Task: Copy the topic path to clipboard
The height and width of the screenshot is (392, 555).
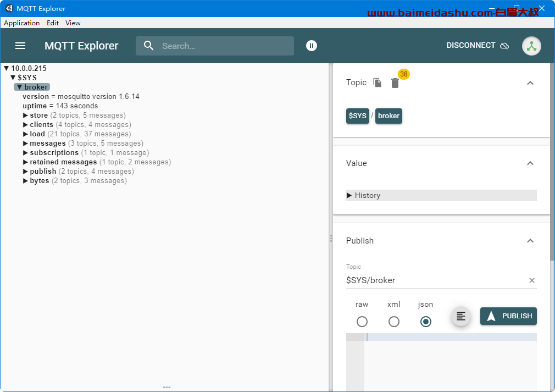Action: coord(378,82)
